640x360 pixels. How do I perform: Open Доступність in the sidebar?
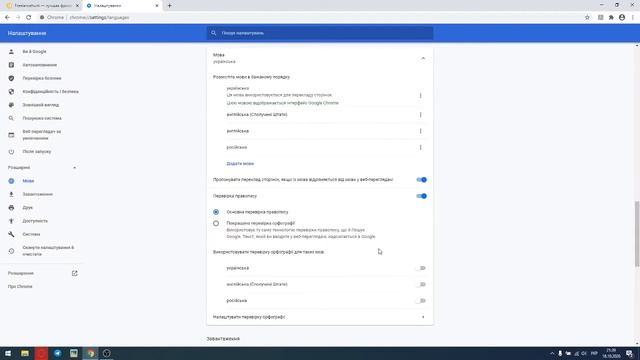point(35,221)
